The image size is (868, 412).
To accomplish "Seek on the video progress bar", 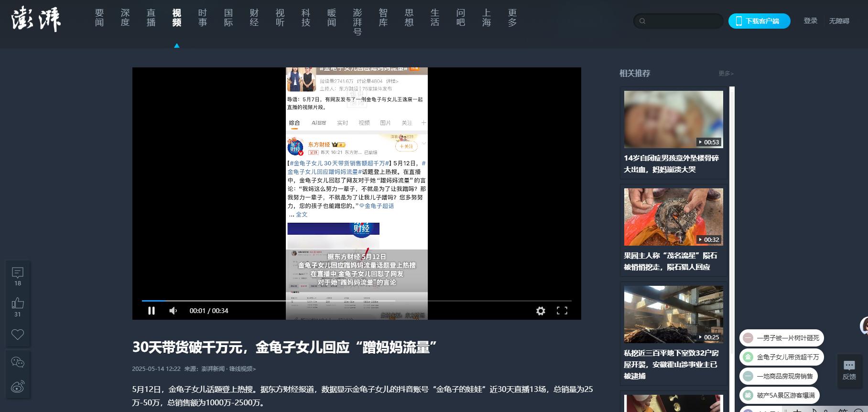I will coord(357,301).
